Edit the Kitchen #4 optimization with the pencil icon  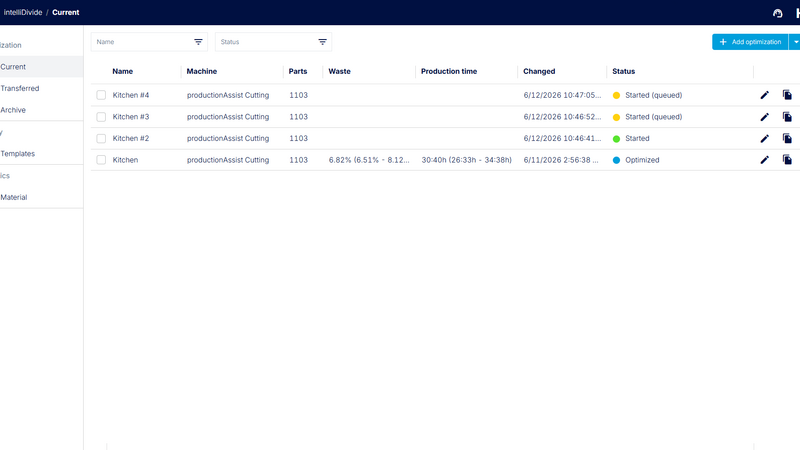point(764,95)
